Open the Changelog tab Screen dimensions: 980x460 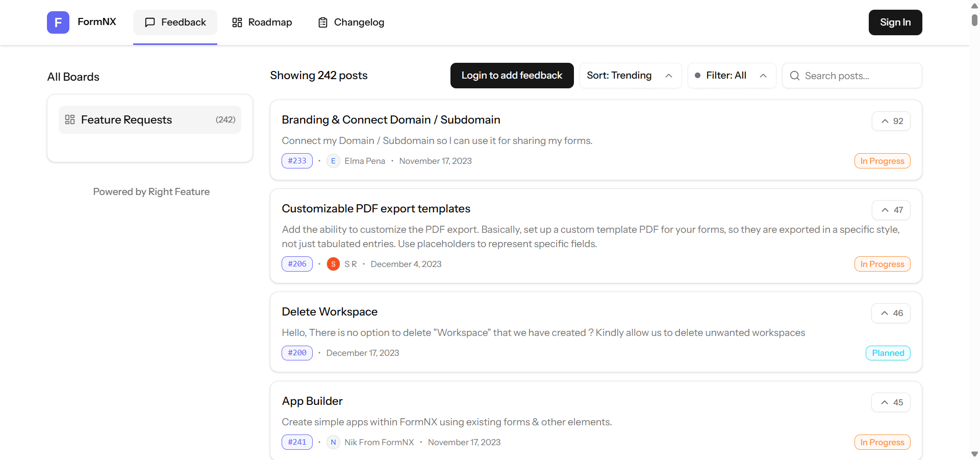coord(351,22)
